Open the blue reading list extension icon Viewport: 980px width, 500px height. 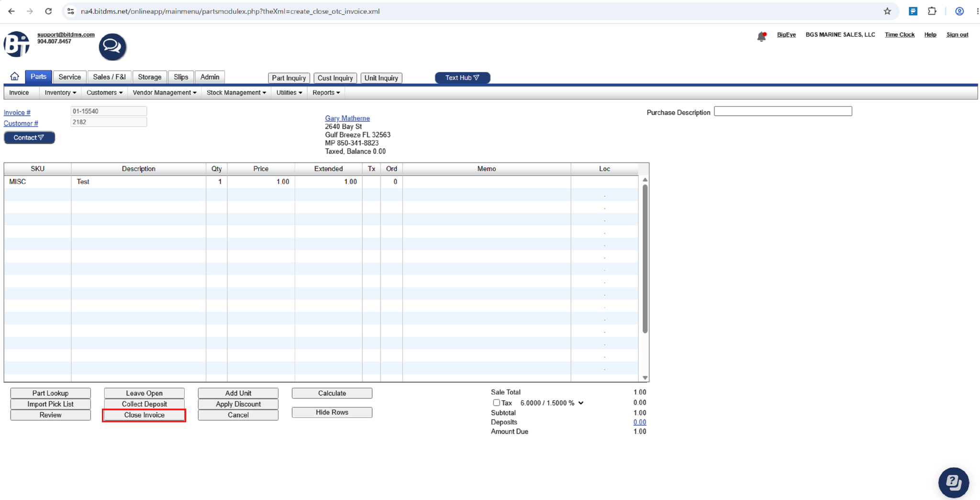pos(913,11)
